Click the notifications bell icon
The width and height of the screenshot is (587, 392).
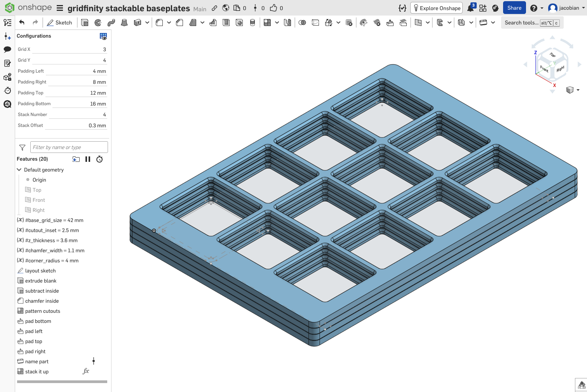pyautogui.click(x=470, y=8)
